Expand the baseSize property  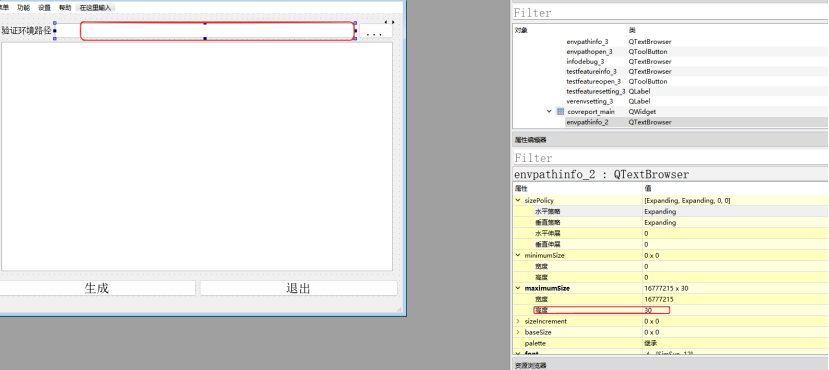518,332
